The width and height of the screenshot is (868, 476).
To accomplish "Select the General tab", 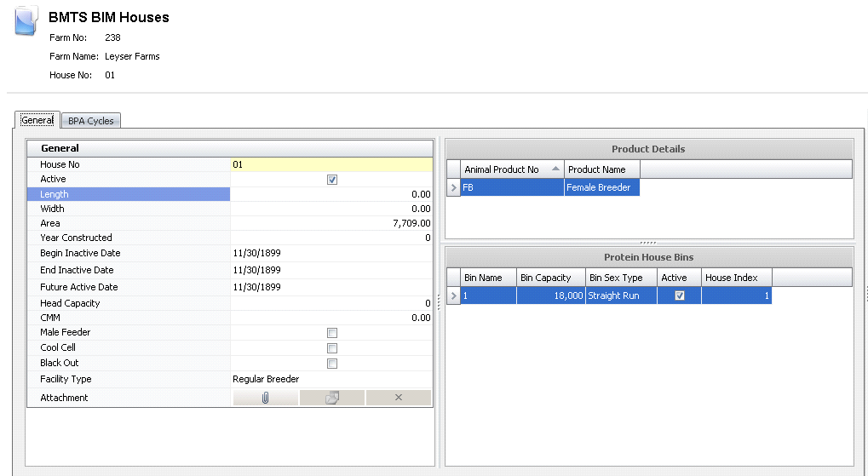I will click(x=37, y=120).
